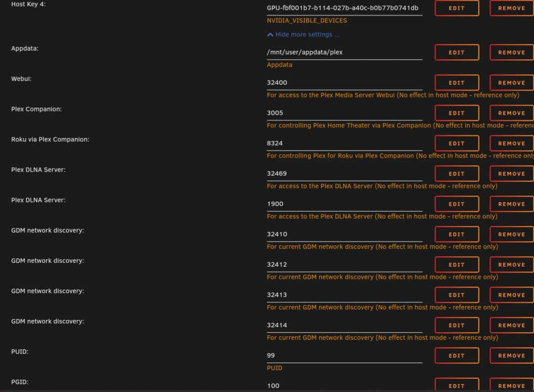Edit the Plex DLNA Server port 1900
The image size is (534, 392).
click(x=457, y=204)
